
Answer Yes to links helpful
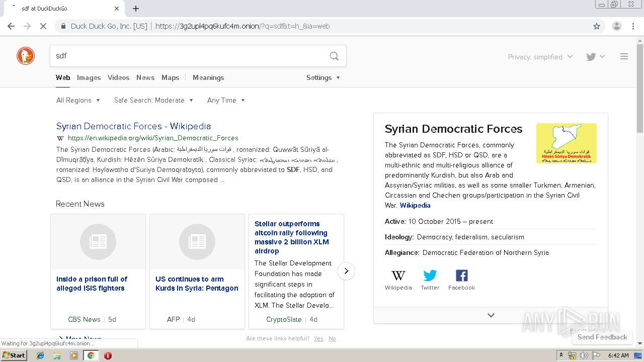[318, 338]
